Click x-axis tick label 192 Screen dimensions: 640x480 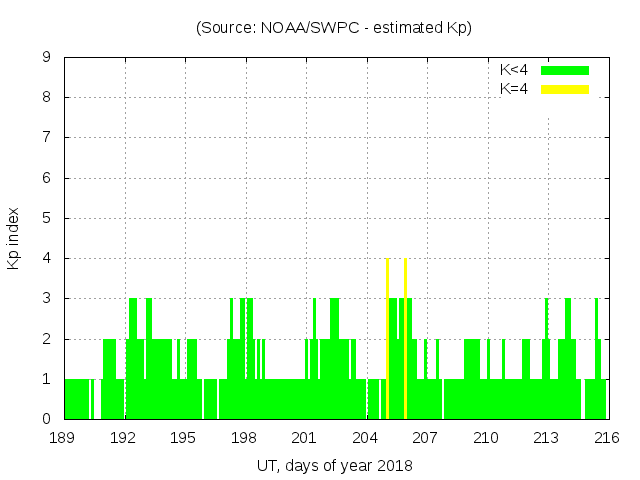(124, 438)
